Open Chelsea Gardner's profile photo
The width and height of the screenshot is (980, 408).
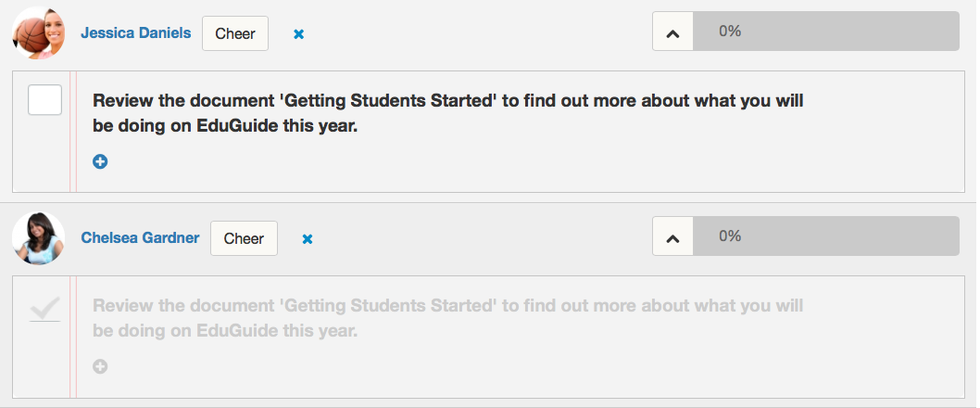pos(39,237)
